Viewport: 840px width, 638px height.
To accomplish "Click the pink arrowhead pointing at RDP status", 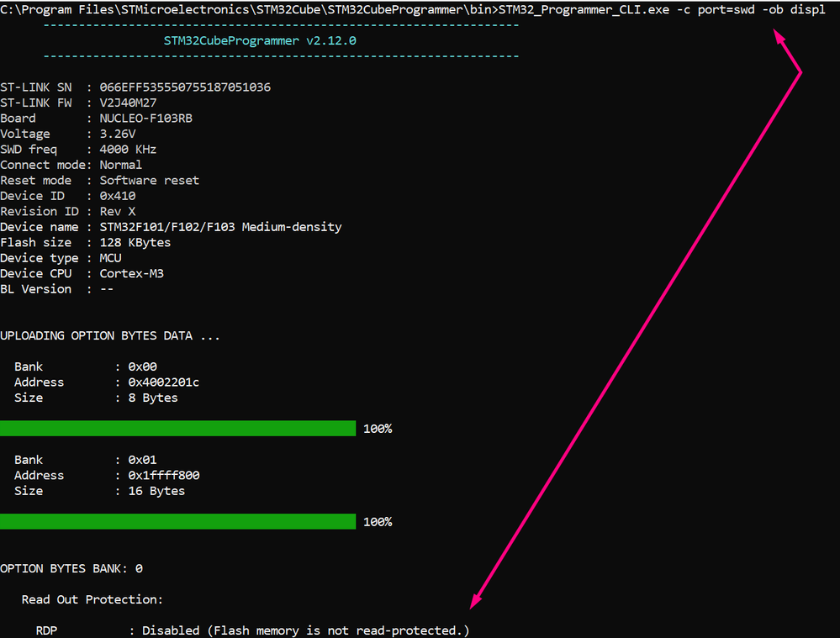I will (x=477, y=600).
